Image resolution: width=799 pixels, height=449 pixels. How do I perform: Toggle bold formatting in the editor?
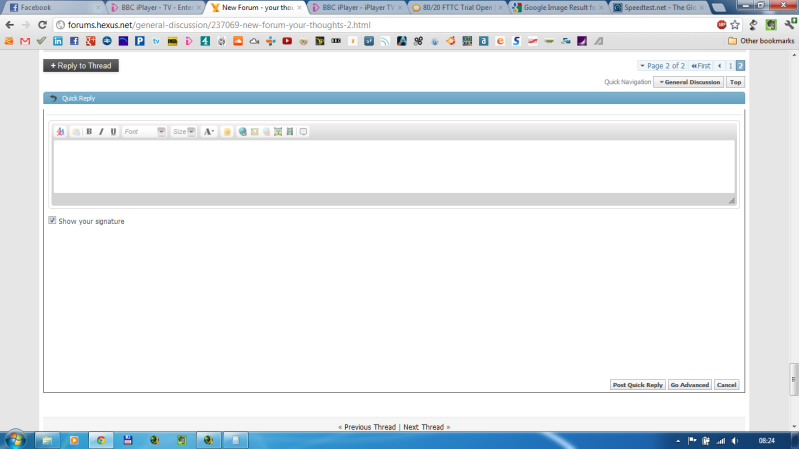pyautogui.click(x=89, y=132)
